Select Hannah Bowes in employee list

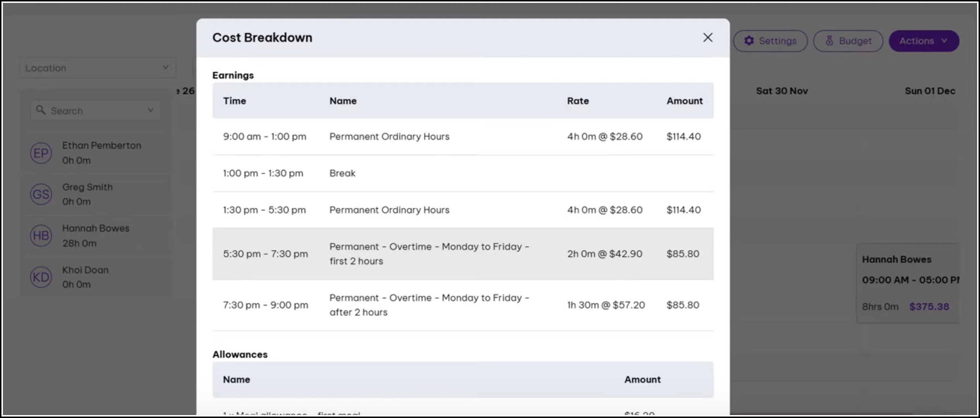96,229
